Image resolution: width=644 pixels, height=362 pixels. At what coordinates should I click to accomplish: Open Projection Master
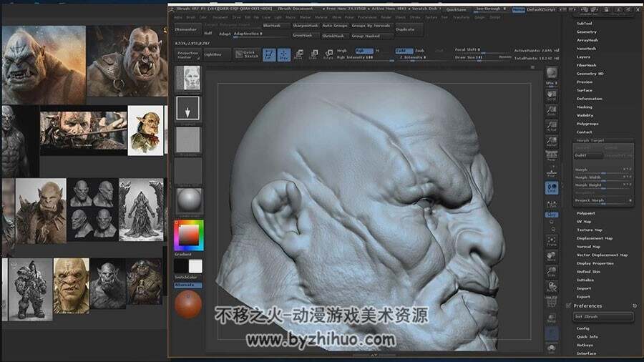coord(188,54)
